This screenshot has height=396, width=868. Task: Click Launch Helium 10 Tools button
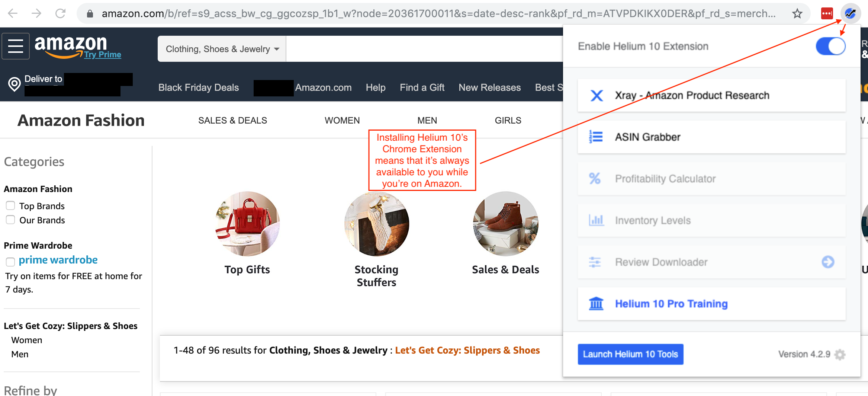(x=630, y=354)
